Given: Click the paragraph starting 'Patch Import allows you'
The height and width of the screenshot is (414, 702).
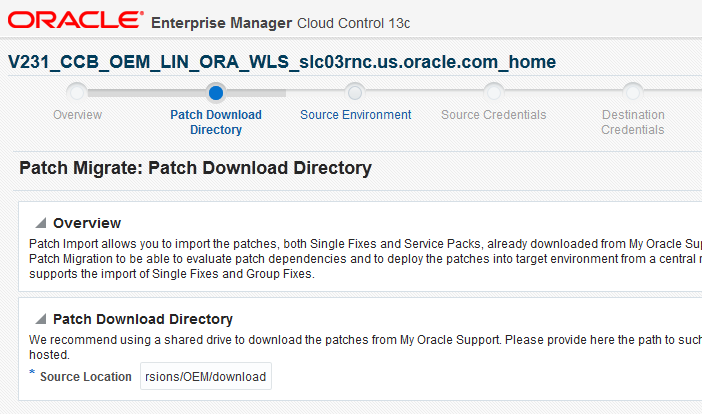Looking at the screenshot, I should pyautogui.click(x=365, y=259).
